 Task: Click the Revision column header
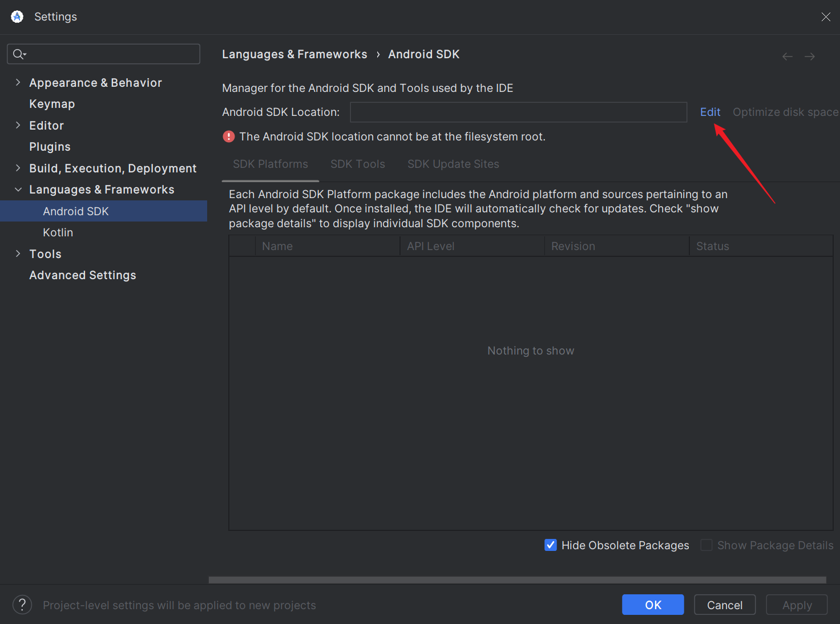617,246
